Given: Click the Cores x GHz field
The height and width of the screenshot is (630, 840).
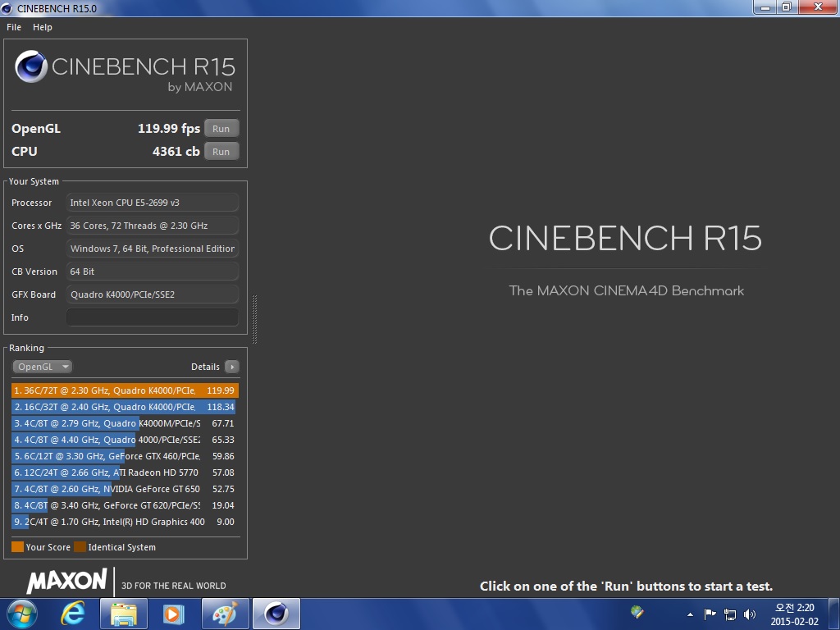Looking at the screenshot, I should [x=152, y=226].
